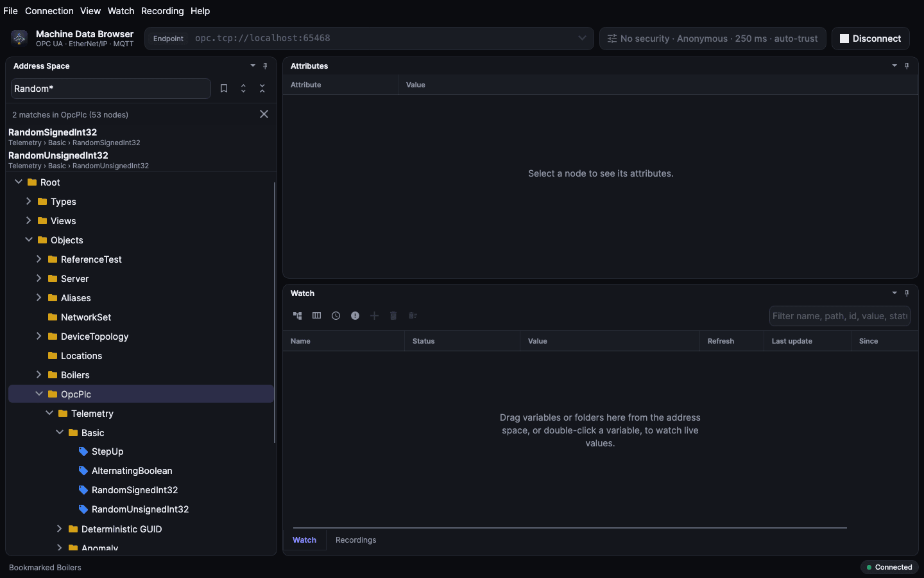Sort Watch table by Status column

(x=462, y=341)
